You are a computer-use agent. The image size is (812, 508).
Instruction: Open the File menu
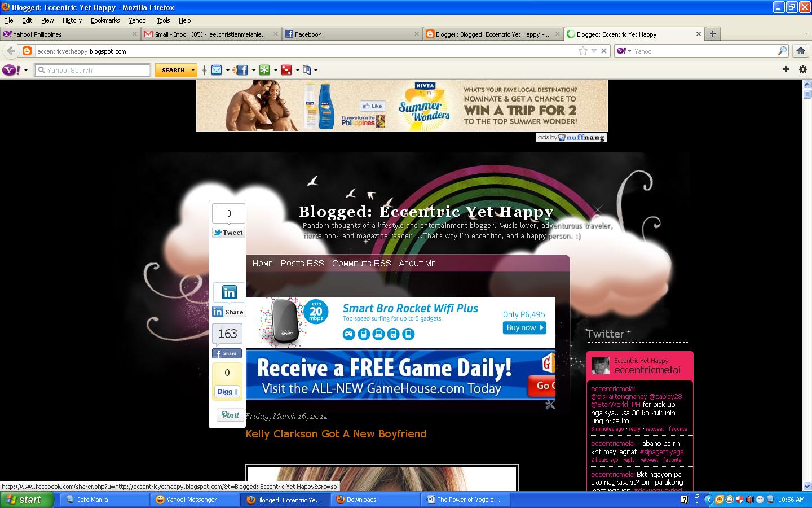tap(8, 20)
